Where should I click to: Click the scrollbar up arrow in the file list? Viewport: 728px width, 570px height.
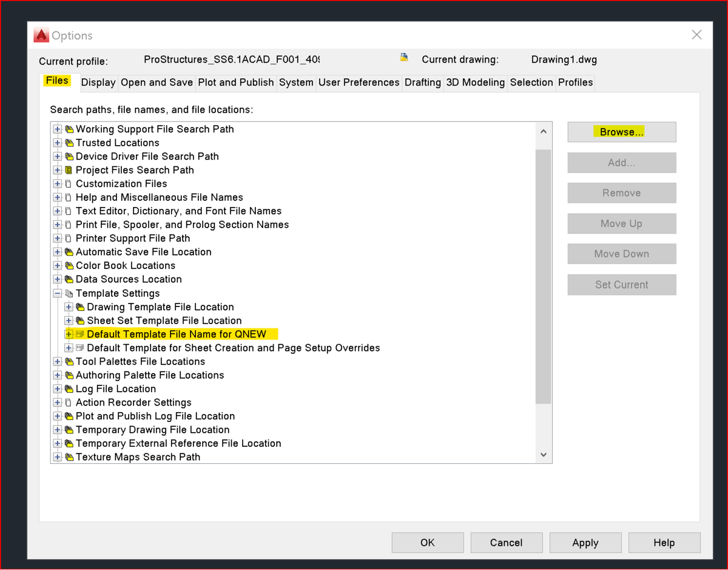(544, 131)
